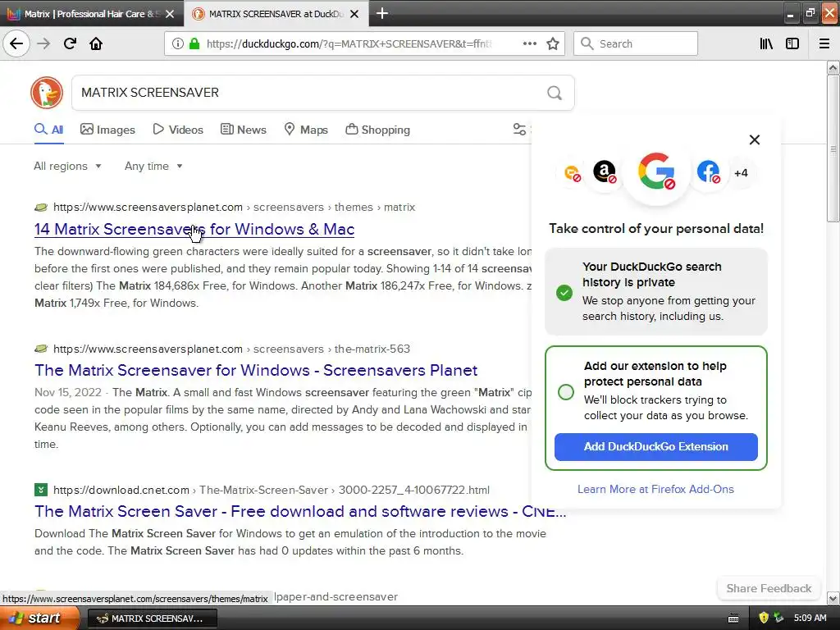
Task: Open a new browser tab
Action: 382,13
